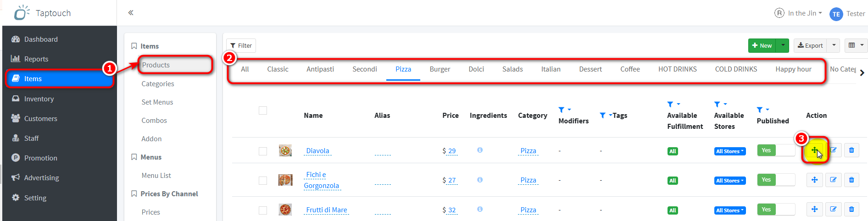
Task: Delete the Fichi e Gorgonzola product
Action: [851, 180]
